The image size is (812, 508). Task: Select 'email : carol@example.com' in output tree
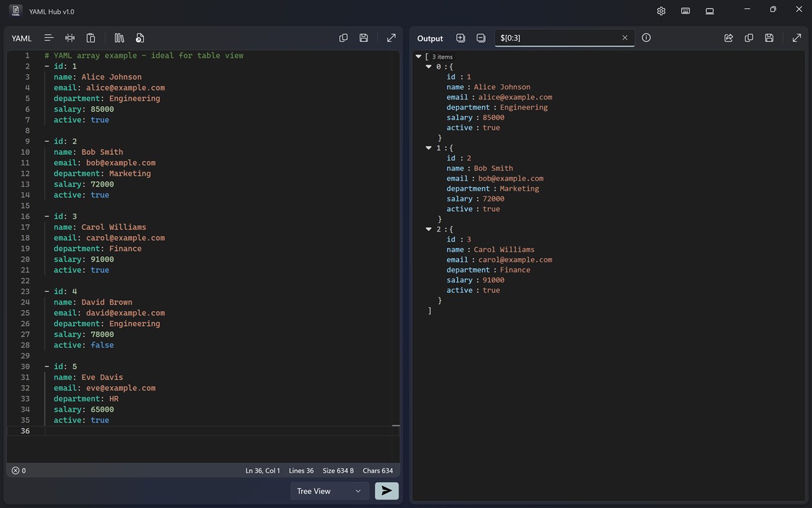click(x=499, y=259)
